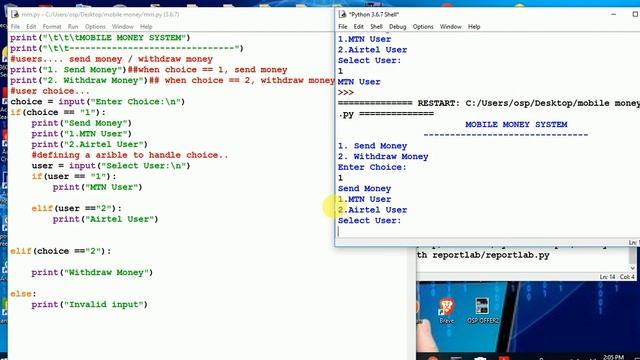Click the code line user = input("Select User:\n")
Image resolution: width=640 pixels, height=360 pixels.
[x=111, y=166]
